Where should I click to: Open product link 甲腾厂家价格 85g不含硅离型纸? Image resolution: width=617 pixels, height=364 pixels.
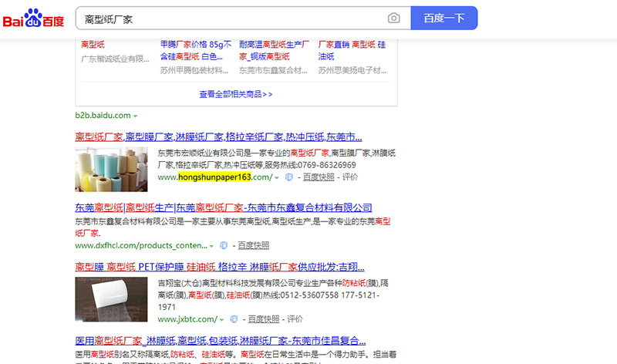coord(196,50)
